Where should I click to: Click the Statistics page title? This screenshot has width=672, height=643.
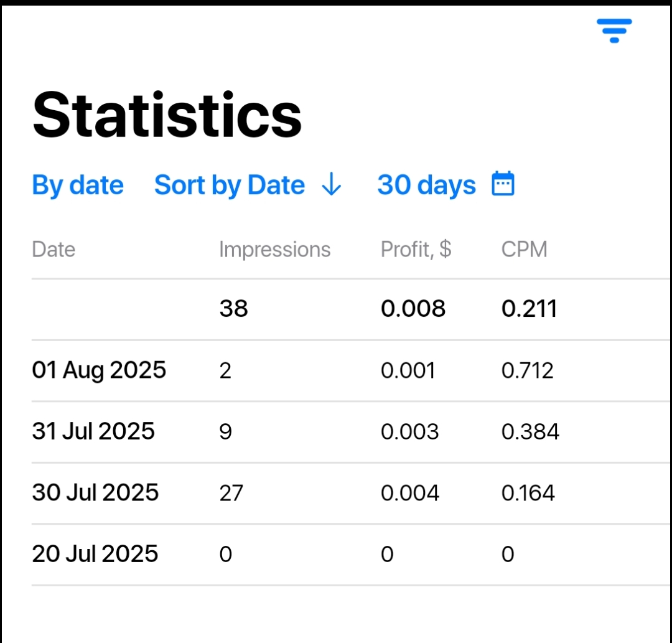[167, 115]
